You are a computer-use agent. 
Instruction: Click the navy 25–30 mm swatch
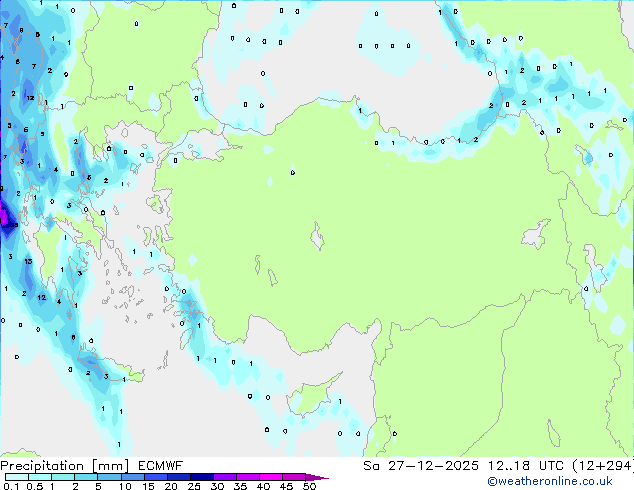click(x=201, y=477)
